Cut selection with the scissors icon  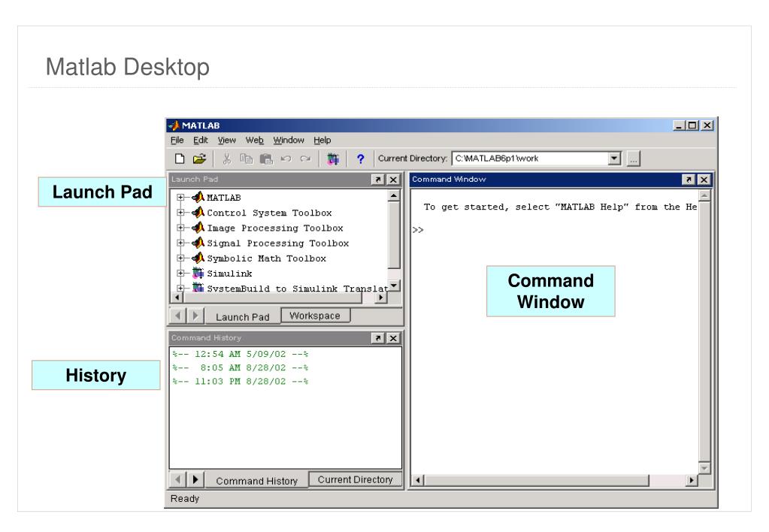pos(226,159)
